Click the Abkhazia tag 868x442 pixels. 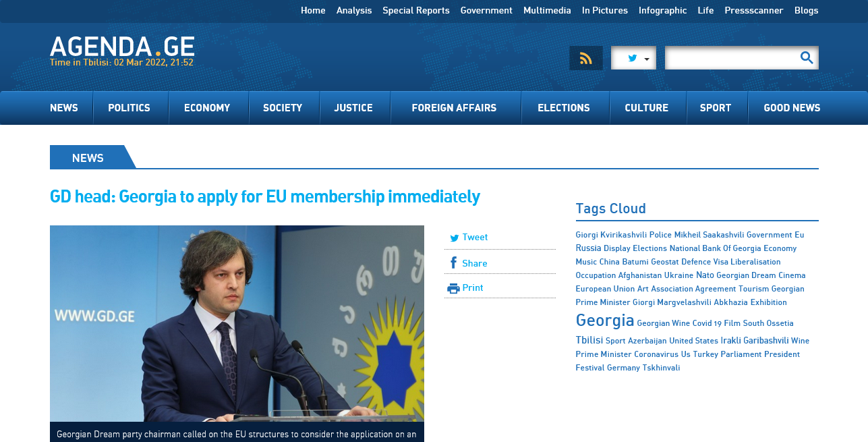pos(730,302)
